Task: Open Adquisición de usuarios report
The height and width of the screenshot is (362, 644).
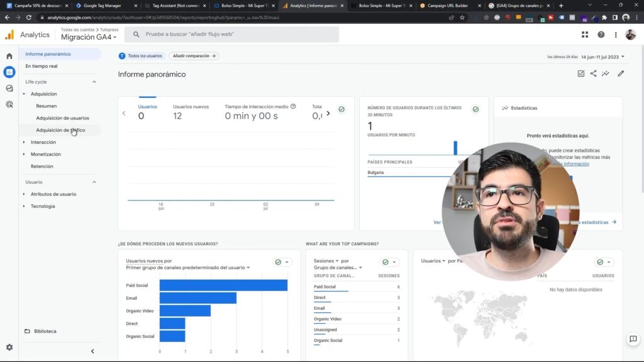Action: pos(62,118)
